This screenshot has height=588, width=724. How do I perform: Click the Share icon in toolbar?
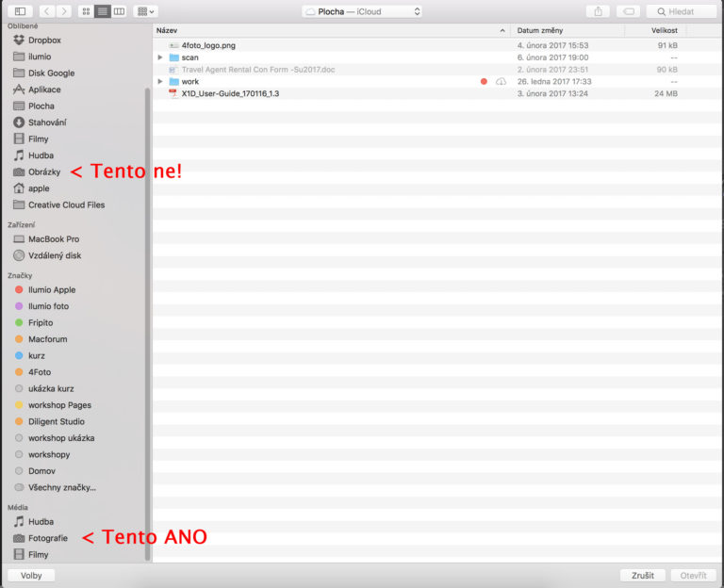(598, 11)
